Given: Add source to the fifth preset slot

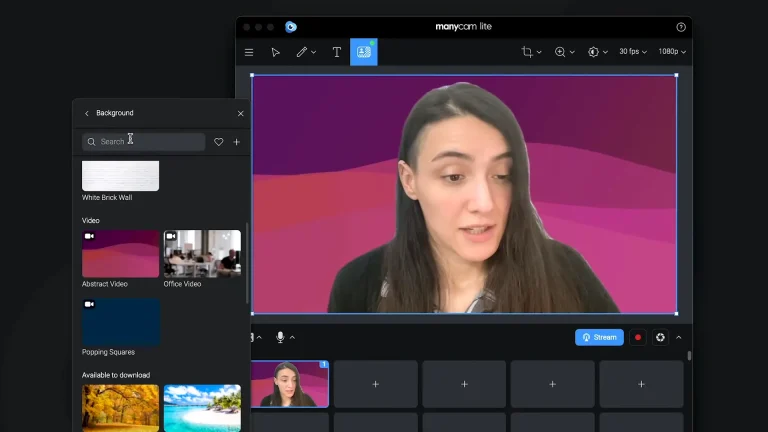Looking at the screenshot, I should 641,384.
